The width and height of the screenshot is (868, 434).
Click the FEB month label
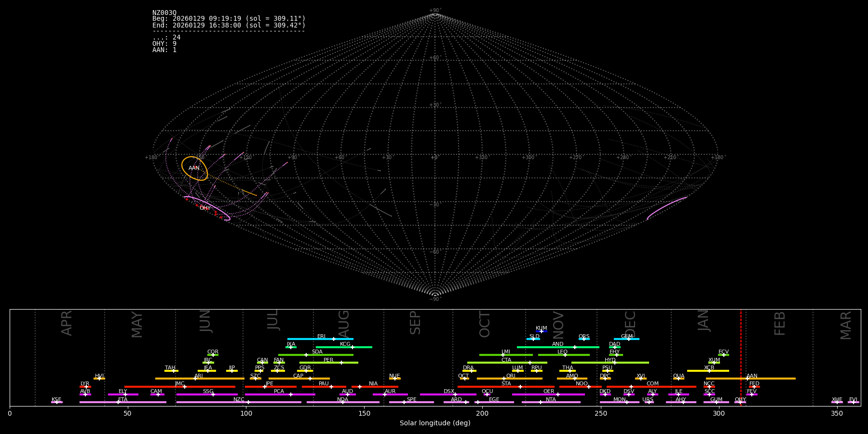click(780, 324)
